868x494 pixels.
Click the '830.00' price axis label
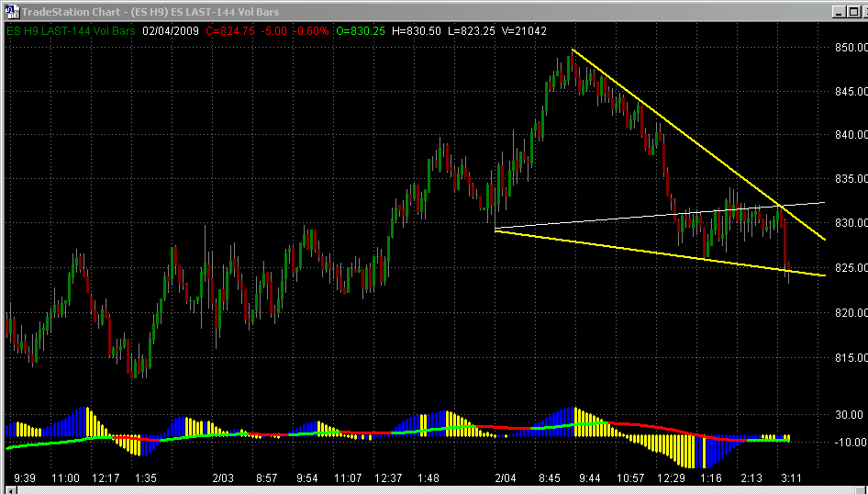pyautogui.click(x=851, y=223)
